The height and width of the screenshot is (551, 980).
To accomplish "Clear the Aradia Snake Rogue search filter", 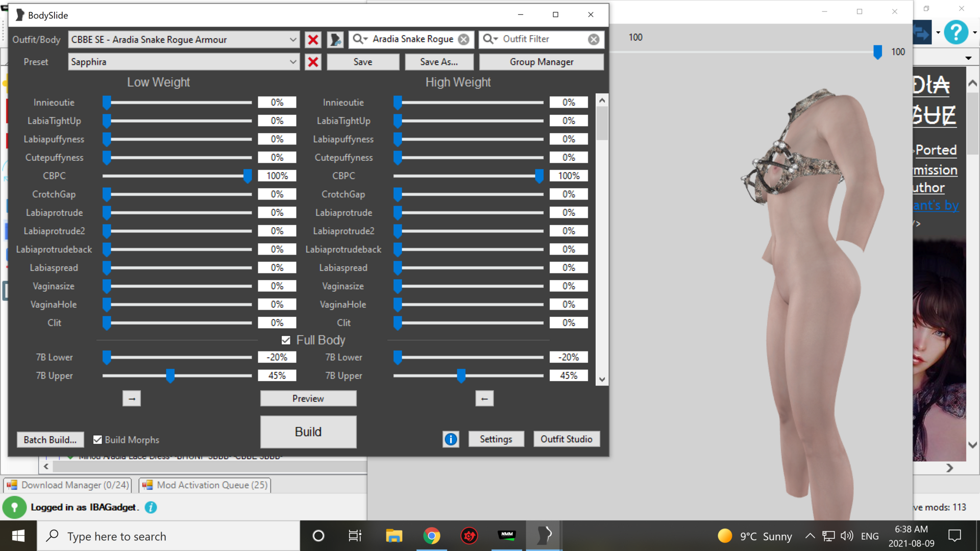I will [463, 39].
